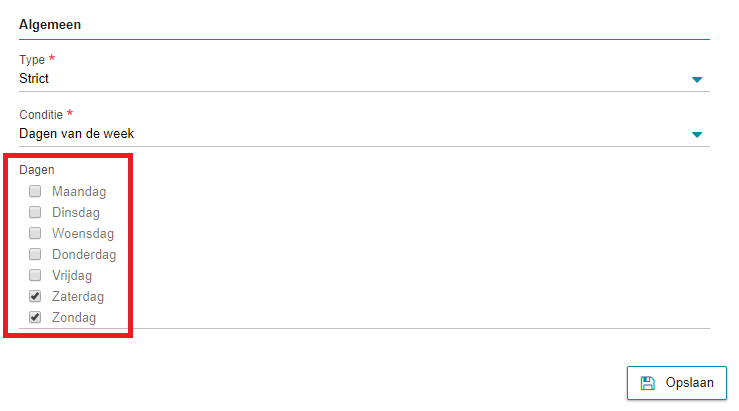The image size is (739, 411).
Task: Select the Strict value field
Action: point(364,79)
